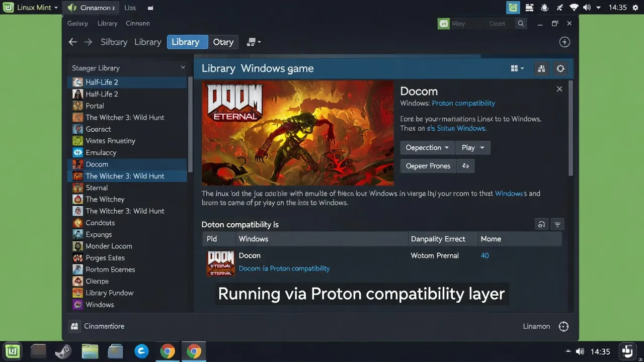644x362 pixels.
Task: Click the gear icon in top panel
Action: tap(634, 8)
